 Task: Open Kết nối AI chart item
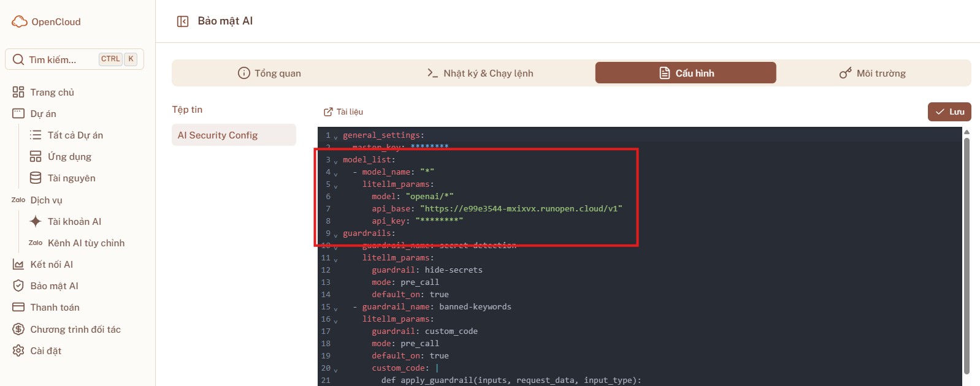[52, 265]
